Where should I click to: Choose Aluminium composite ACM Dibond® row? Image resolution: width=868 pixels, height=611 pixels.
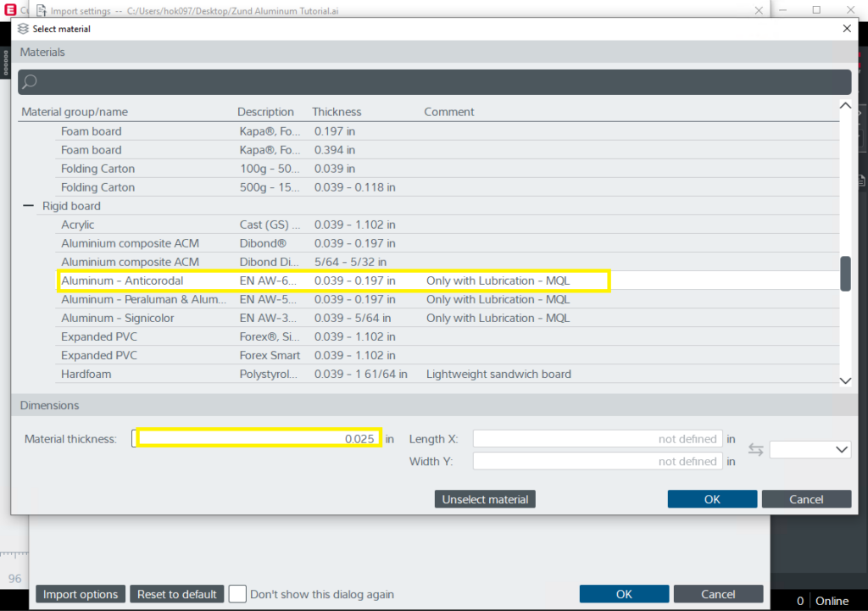pyautogui.click(x=130, y=243)
